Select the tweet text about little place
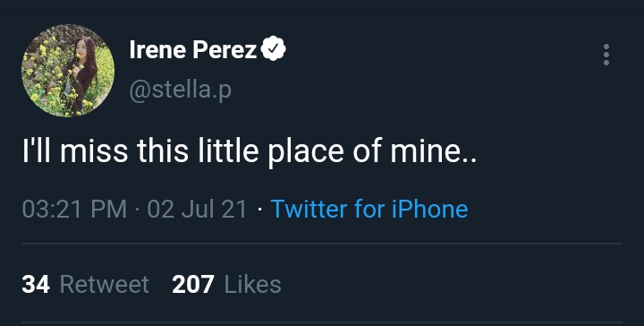Screen dimensions: 644x326 250,150
